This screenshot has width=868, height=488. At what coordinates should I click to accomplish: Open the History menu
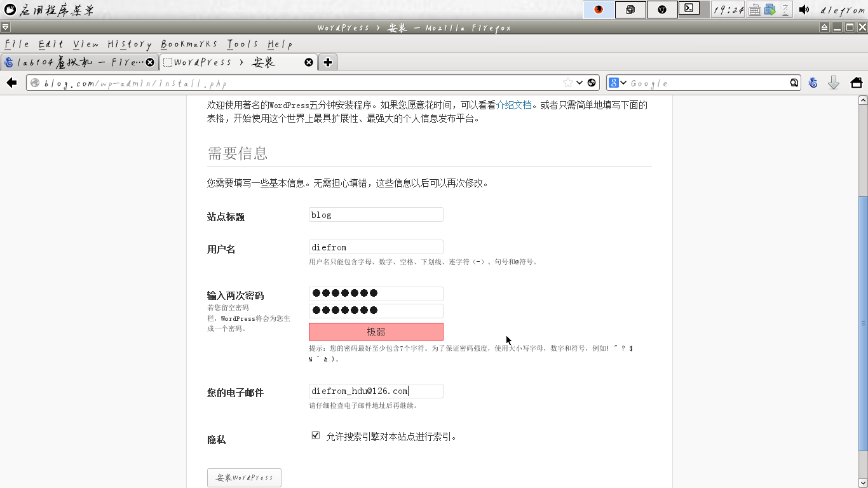pyautogui.click(x=130, y=44)
